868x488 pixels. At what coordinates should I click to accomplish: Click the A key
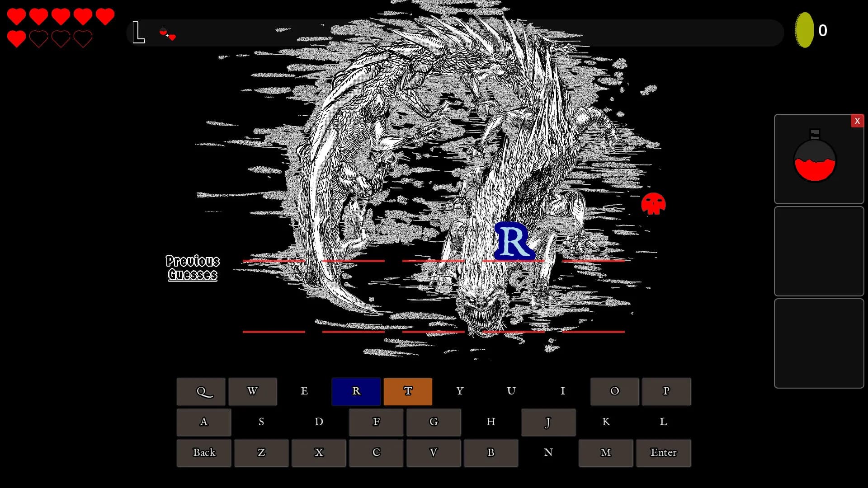coord(204,422)
